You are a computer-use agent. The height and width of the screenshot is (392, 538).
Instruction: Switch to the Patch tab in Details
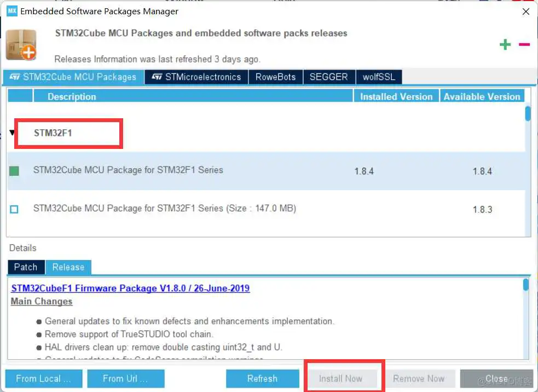[25, 267]
